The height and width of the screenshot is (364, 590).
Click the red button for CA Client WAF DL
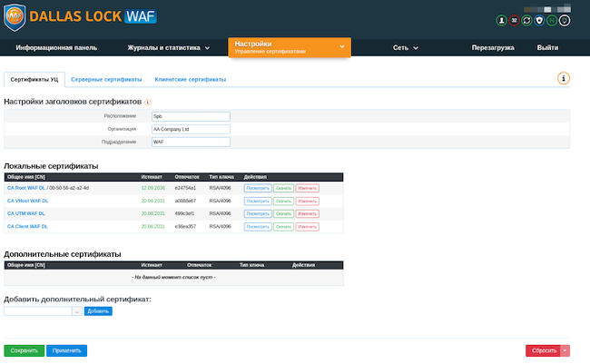click(307, 227)
